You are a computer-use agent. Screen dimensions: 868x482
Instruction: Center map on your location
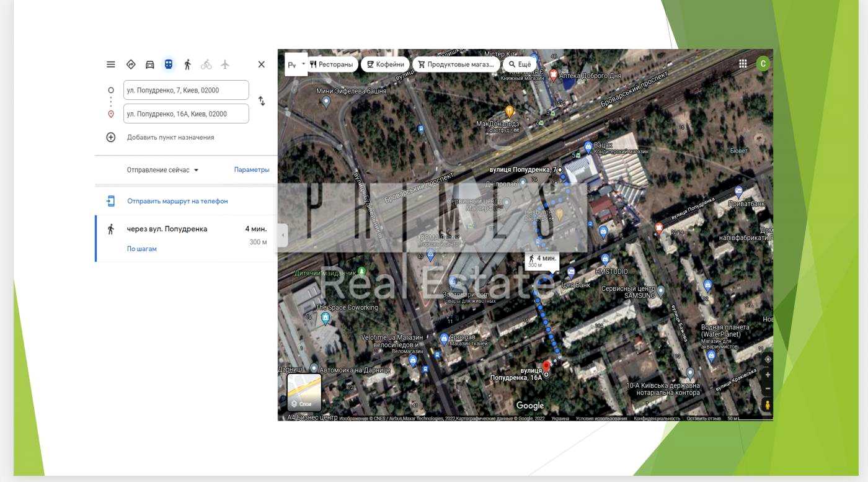click(768, 360)
